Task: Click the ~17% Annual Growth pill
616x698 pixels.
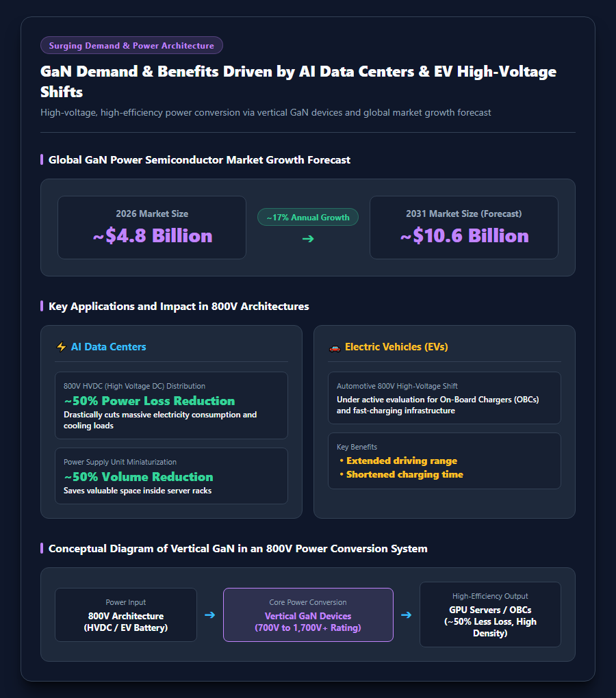Action: pyautogui.click(x=308, y=217)
